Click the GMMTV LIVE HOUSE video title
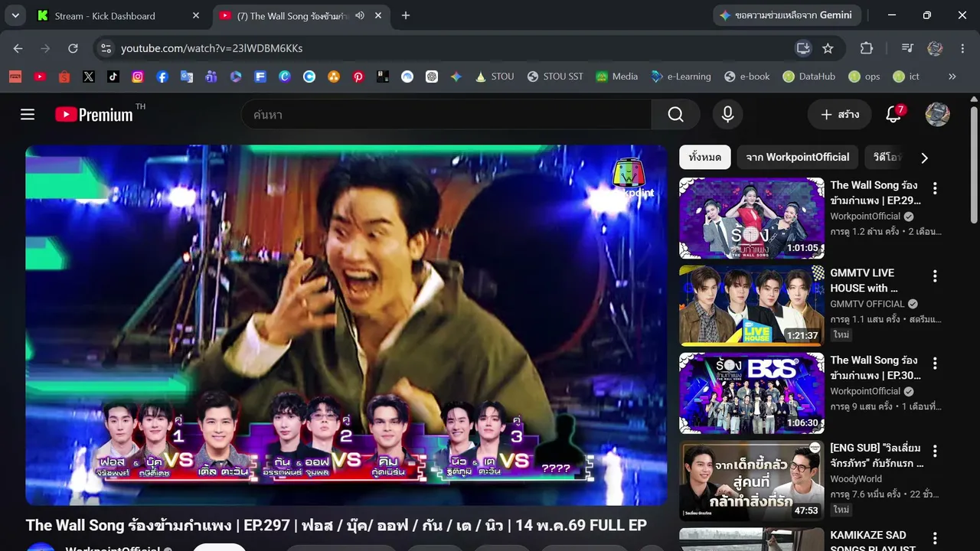This screenshot has width=980, height=551. click(x=865, y=280)
